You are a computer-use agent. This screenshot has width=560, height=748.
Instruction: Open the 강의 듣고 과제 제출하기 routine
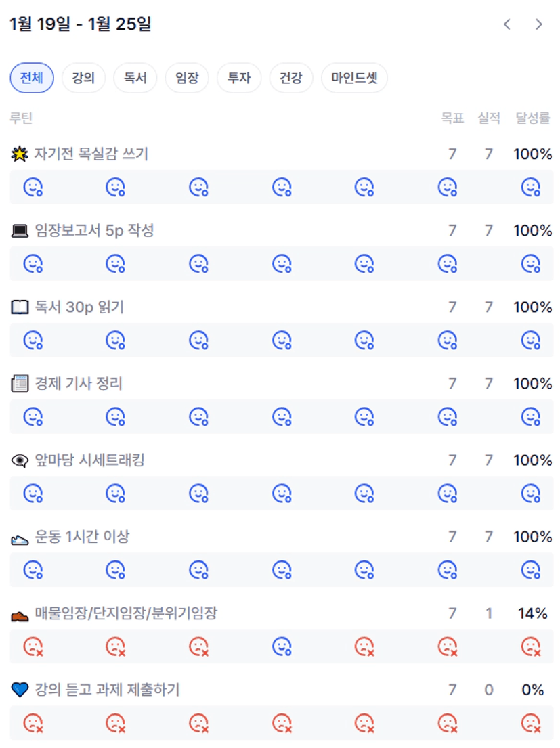[x=107, y=690]
